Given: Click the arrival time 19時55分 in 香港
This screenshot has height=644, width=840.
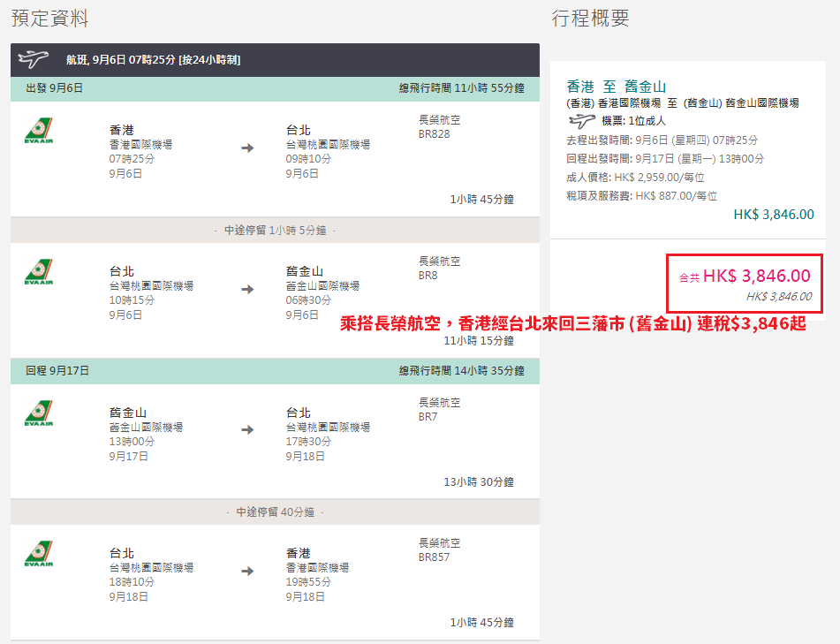Looking at the screenshot, I should pos(308,582).
